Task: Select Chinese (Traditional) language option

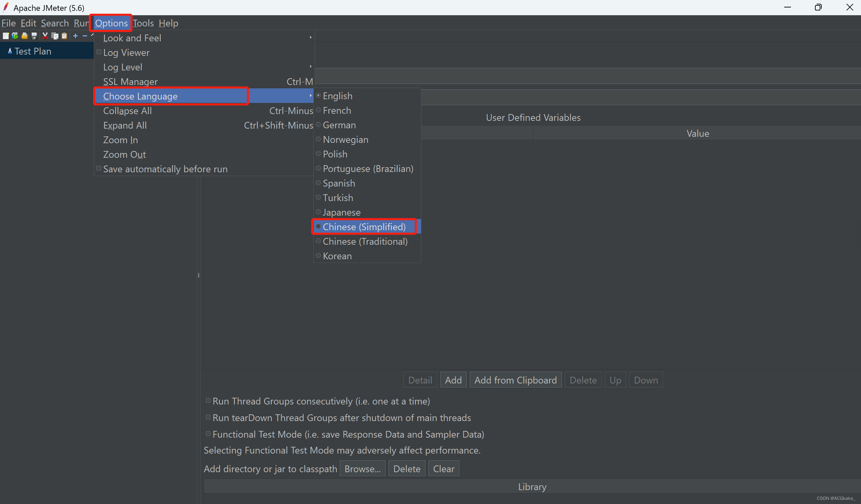Action: point(367,242)
